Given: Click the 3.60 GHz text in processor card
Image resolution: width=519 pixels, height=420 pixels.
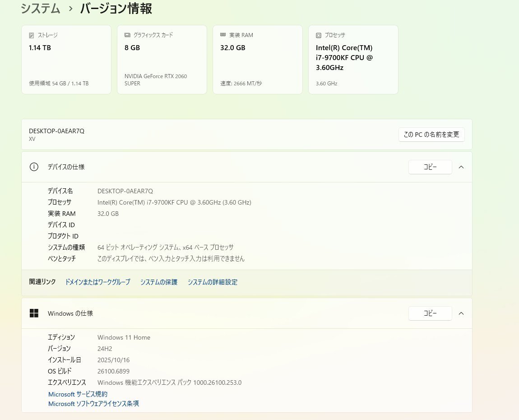Looking at the screenshot, I should click(326, 84).
